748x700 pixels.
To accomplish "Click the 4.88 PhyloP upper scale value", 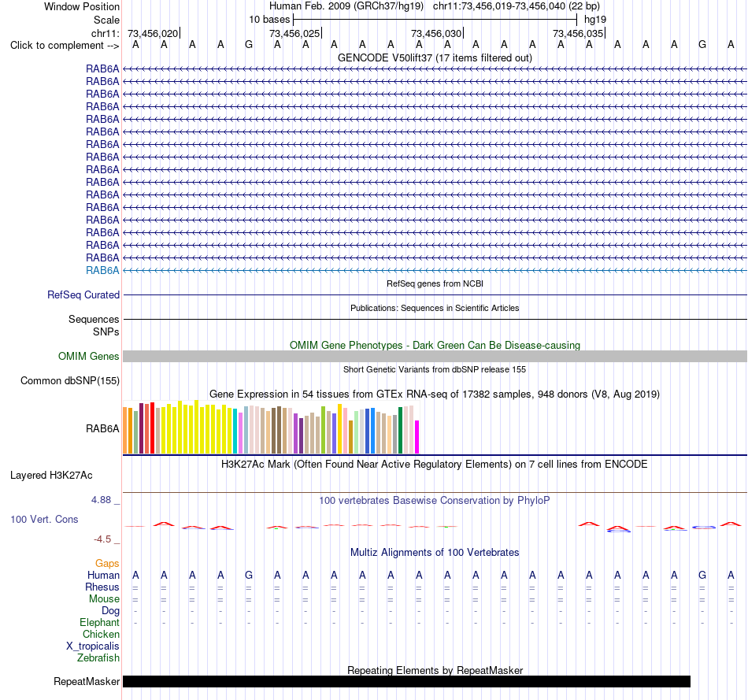I will [101, 500].
